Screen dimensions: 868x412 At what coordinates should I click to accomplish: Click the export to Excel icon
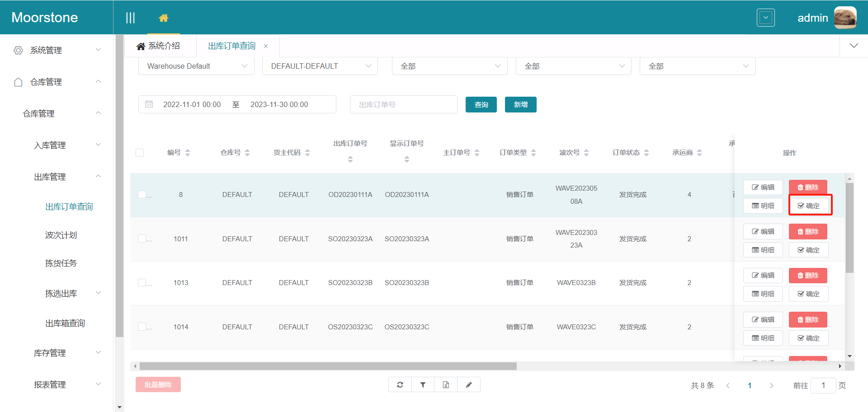coord(446,385)
